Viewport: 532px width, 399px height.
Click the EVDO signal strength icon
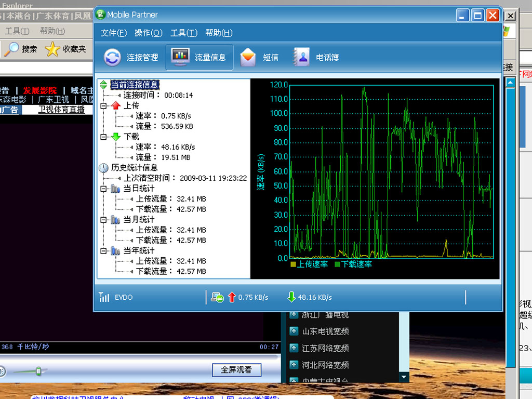pyautogui.click(x=104, y=297)
